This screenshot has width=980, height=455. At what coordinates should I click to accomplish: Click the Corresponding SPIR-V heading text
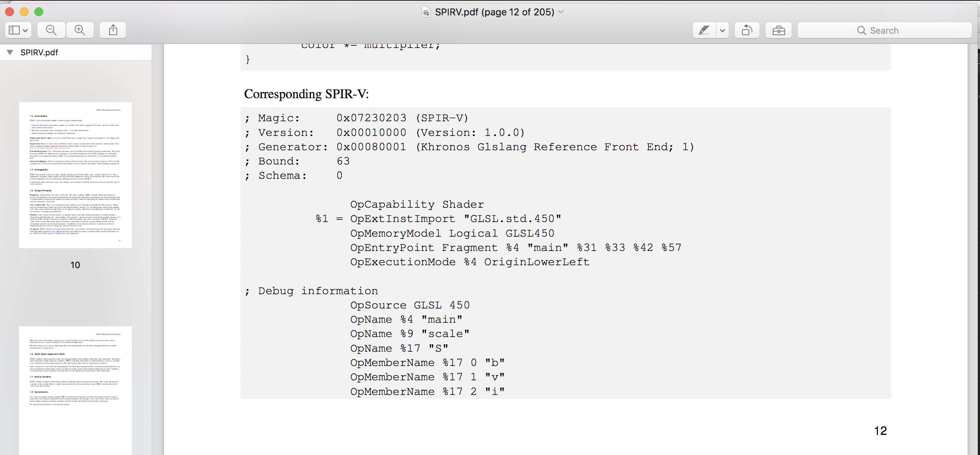pyautogui.click(x=307, y=94)
